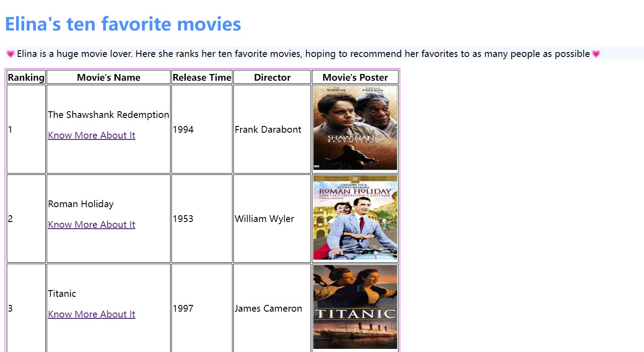Follow Titanic's Know More About It link
This screenshot has width=644, height=352.
click(x=92, y=314)
